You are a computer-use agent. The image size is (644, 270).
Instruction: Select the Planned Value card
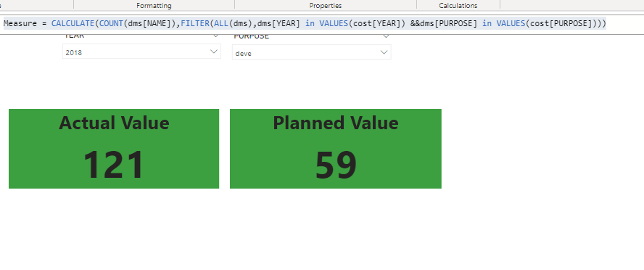[x=336, y=149]
